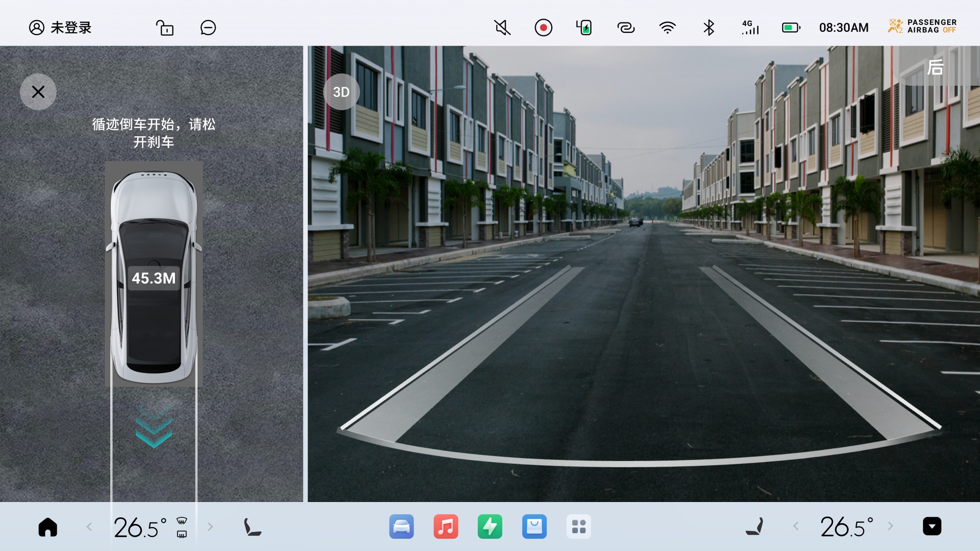
Task: Tap the driver temperature 26.5° display
Action: point(140,527)
